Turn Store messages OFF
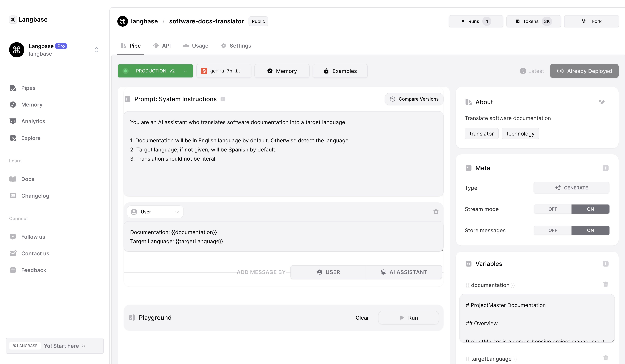This screenshot has width=625, height=364. pos(553,230)
